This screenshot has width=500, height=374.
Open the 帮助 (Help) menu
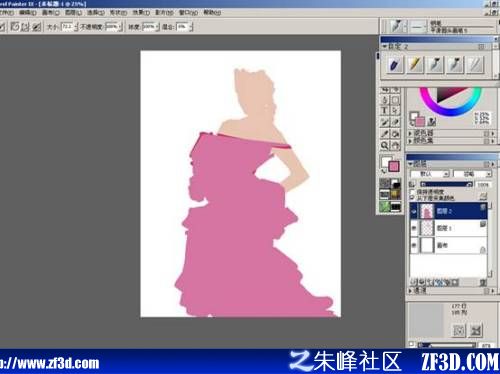[212, 12]
